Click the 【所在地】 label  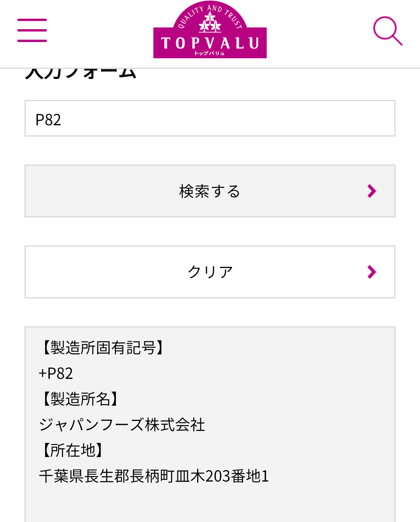coord(73,450)
